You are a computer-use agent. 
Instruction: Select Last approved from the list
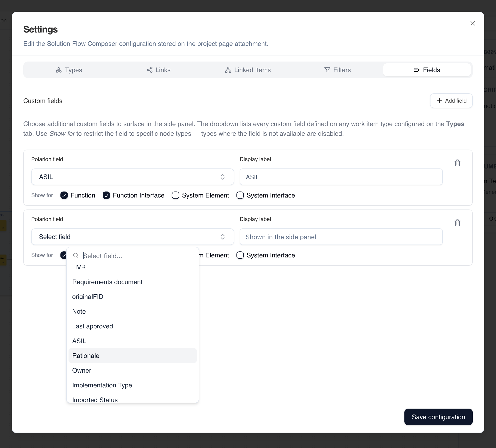[132, 326]
